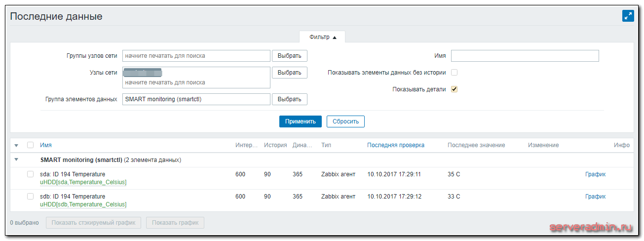Sort by Последняя проверка column
The height and width of the screenshot is (241, 644).
[x=395, y=145]
